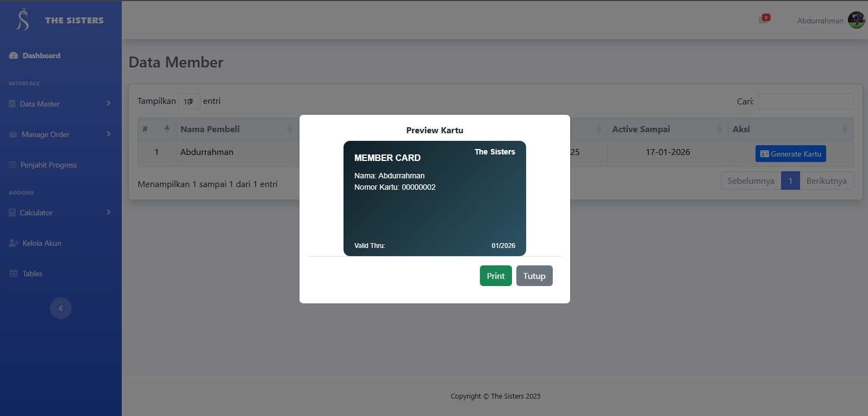This screenshot has height=416, width=868.
Task: Click the user profile avatar
Action: [x=856, y=20]
